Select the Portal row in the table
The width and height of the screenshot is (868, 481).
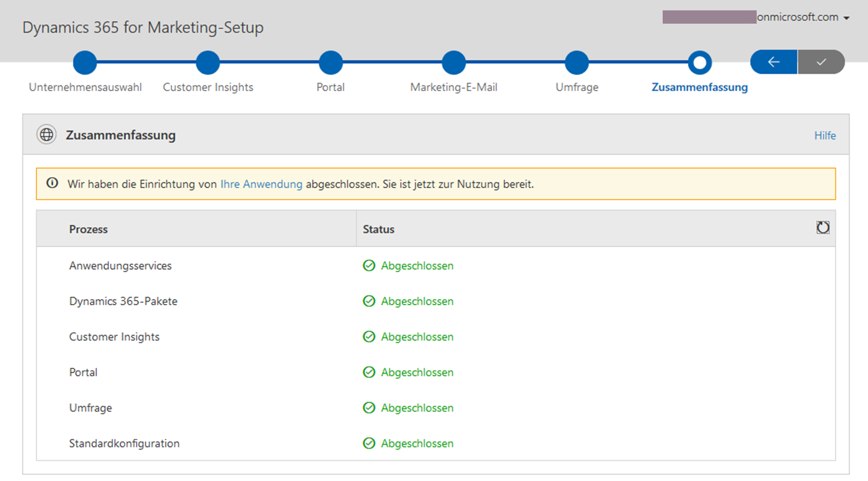[x=436, y=372]
